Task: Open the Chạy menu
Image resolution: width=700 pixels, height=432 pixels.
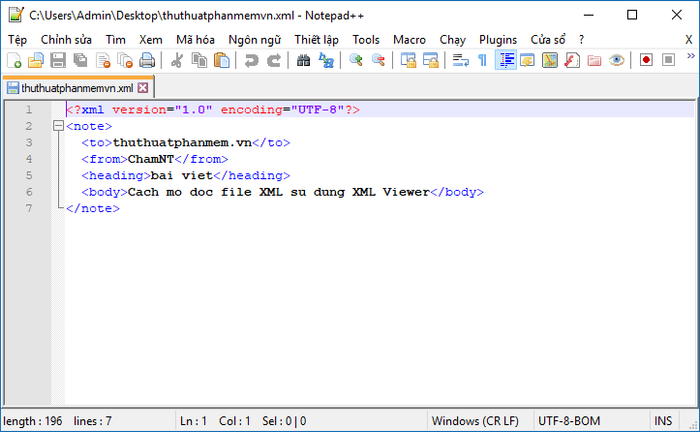Action: (x=452, y=40)
